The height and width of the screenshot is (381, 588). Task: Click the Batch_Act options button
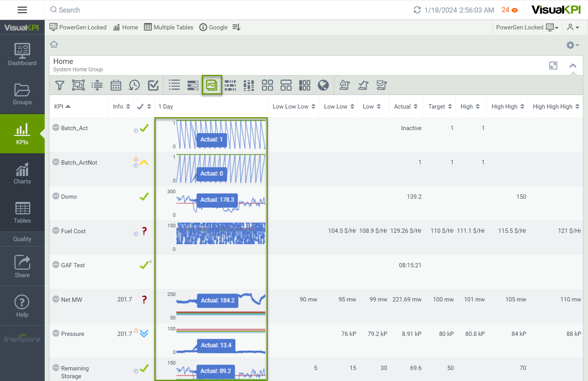point(56,128)
